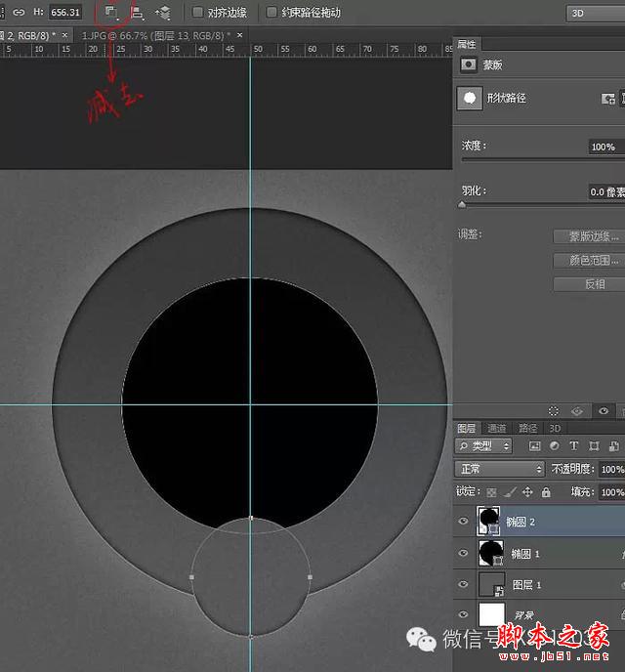
Task: Click lock image pixels brush icon
Action: point(510,492)
